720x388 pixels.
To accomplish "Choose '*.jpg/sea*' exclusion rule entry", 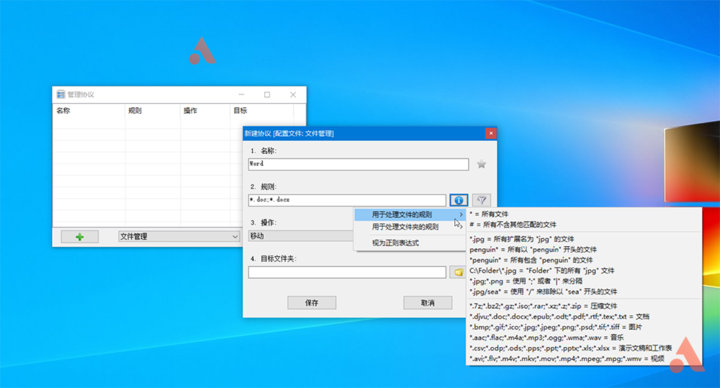I will pos(583,292).
